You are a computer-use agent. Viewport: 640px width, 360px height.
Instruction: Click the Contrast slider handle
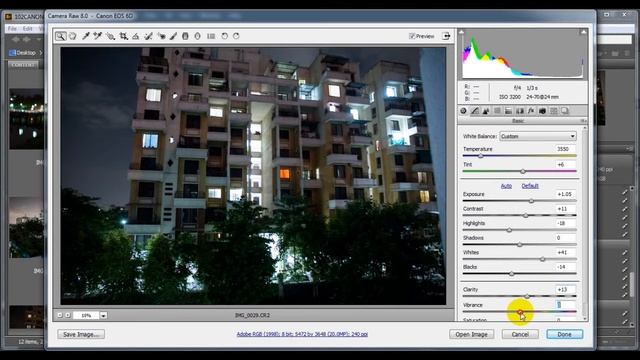tap(526, 216)
